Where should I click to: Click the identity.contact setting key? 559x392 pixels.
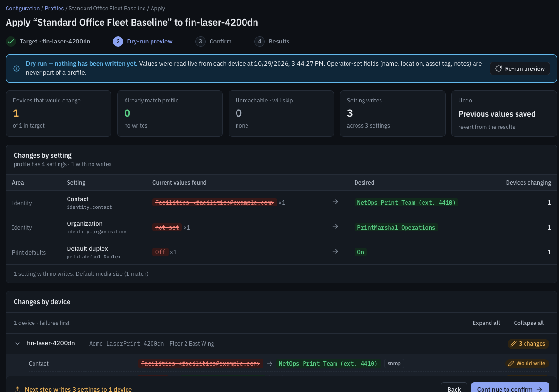(x=90, y=207)
